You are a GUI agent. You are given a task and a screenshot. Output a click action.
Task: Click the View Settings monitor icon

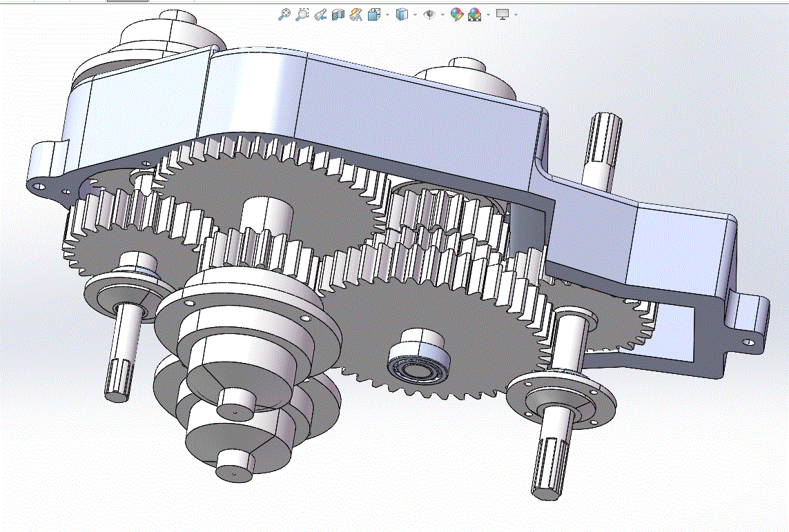[x=502, y=14]
